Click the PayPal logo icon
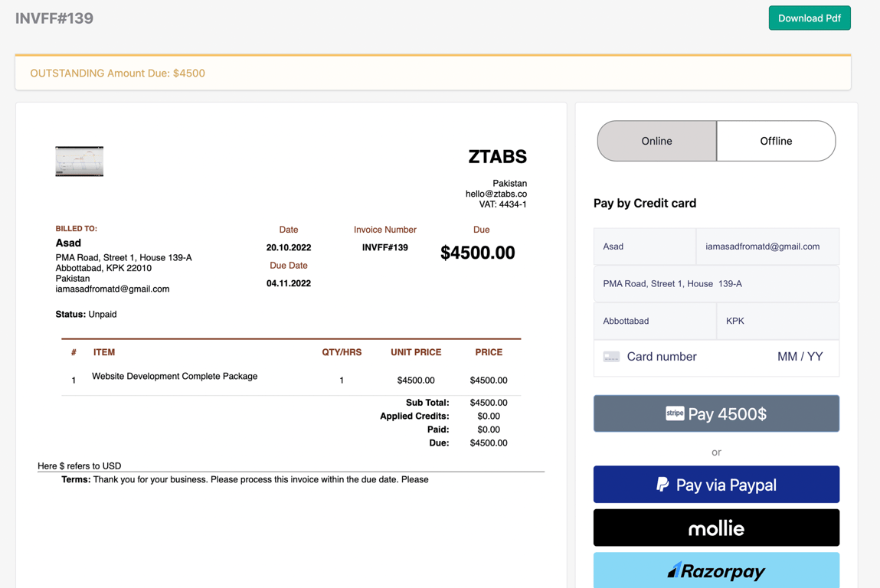Viewport: 880px width, 588px height. [x=662, y=485]
